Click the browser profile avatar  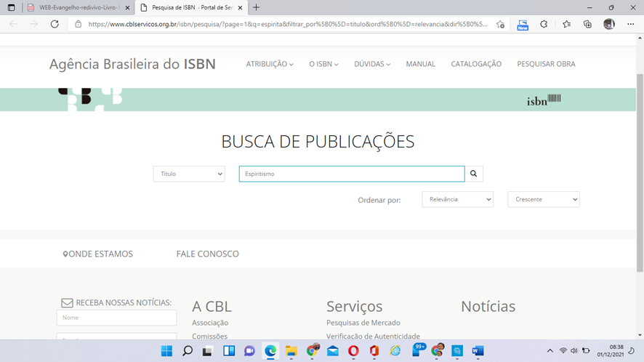(608, 24)
